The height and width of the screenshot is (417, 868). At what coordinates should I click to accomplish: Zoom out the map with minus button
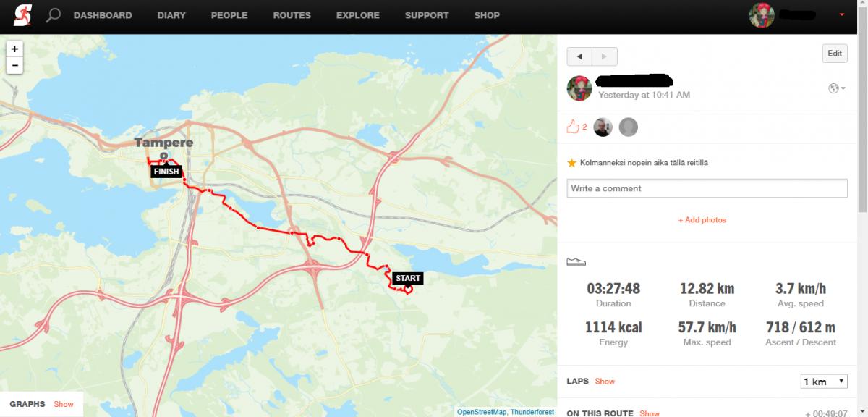14,65
